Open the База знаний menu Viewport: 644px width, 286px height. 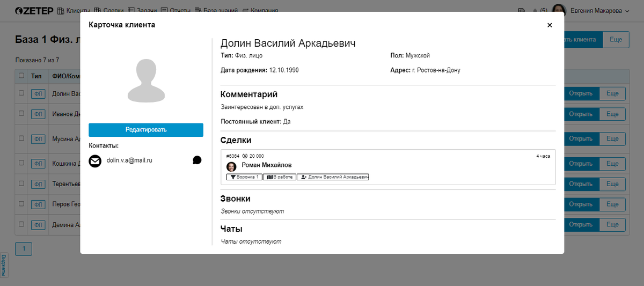(217, 11)
